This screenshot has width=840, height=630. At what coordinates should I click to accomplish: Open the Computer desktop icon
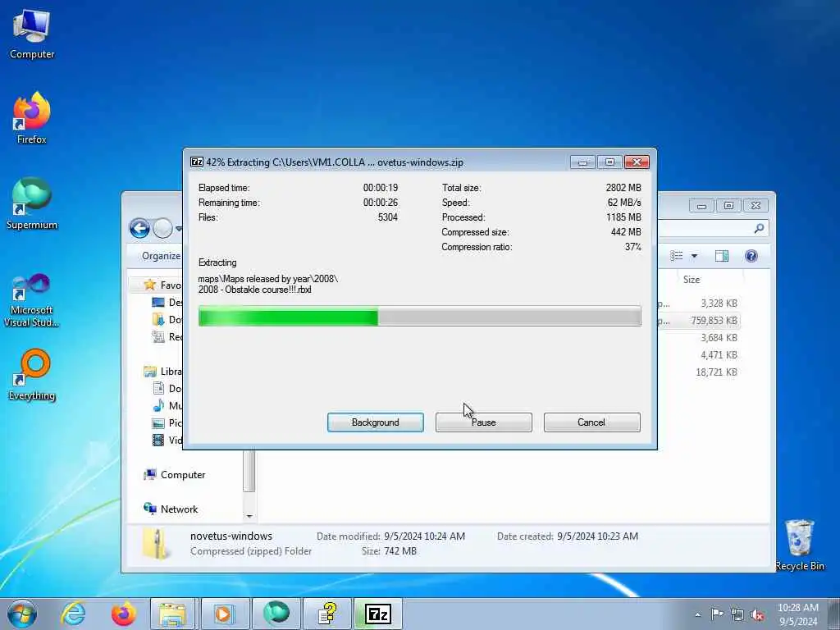pyautogui.click(x=32, y=34)
